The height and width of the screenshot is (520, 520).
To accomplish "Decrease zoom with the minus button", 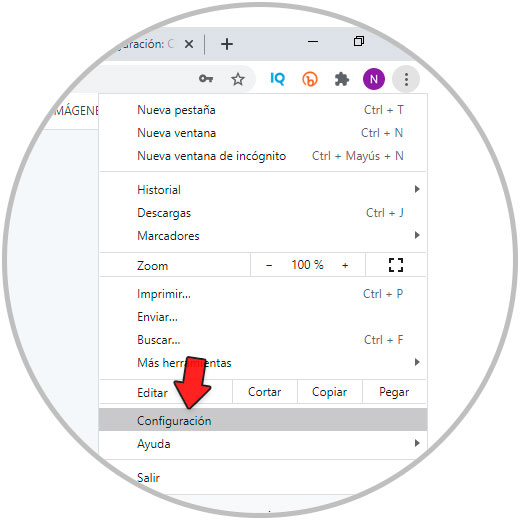I will tap(269, 265).
